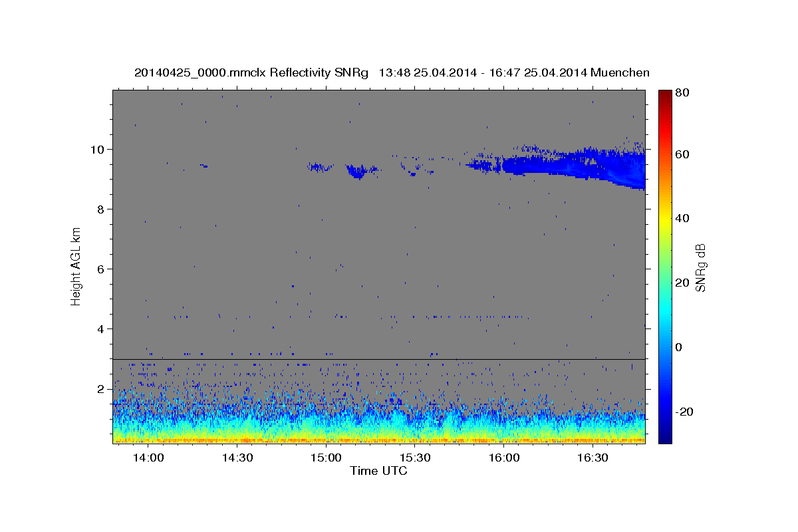Click the dark red top of the colorbar

click(664, 95)
